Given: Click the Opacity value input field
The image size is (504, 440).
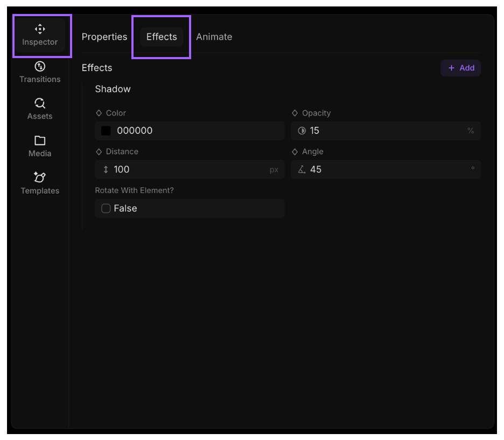Looking at the screenshot, I should pyautogui.click(x=377, y=130).
